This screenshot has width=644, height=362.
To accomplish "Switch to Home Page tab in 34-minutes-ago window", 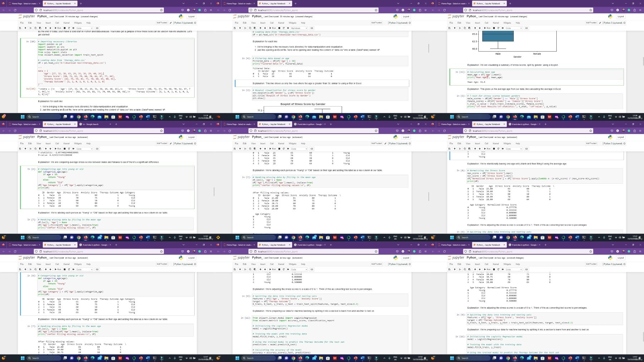I will [24, 4].
